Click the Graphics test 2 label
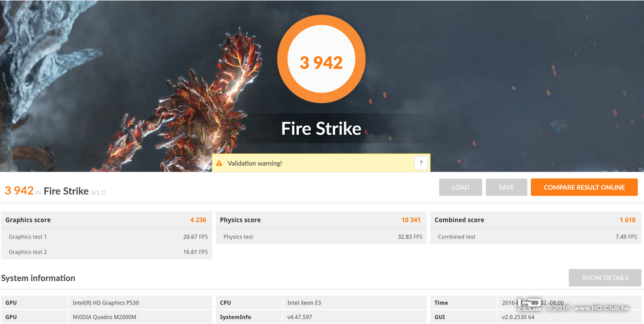Viewport: 644px width, 324px height. 28,252
